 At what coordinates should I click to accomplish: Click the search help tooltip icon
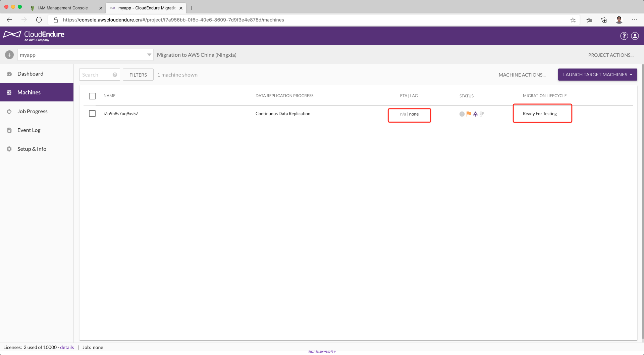coord(115,75)
